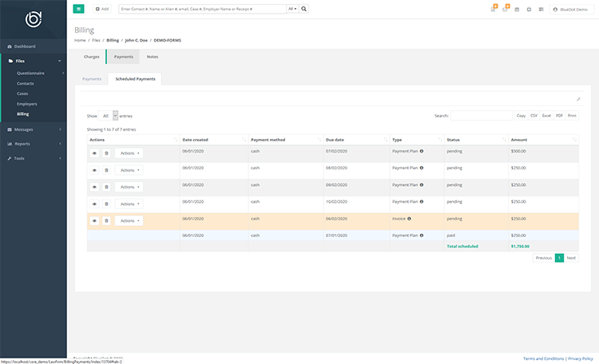Click the Add button in top bar

(x=102, y=9)
